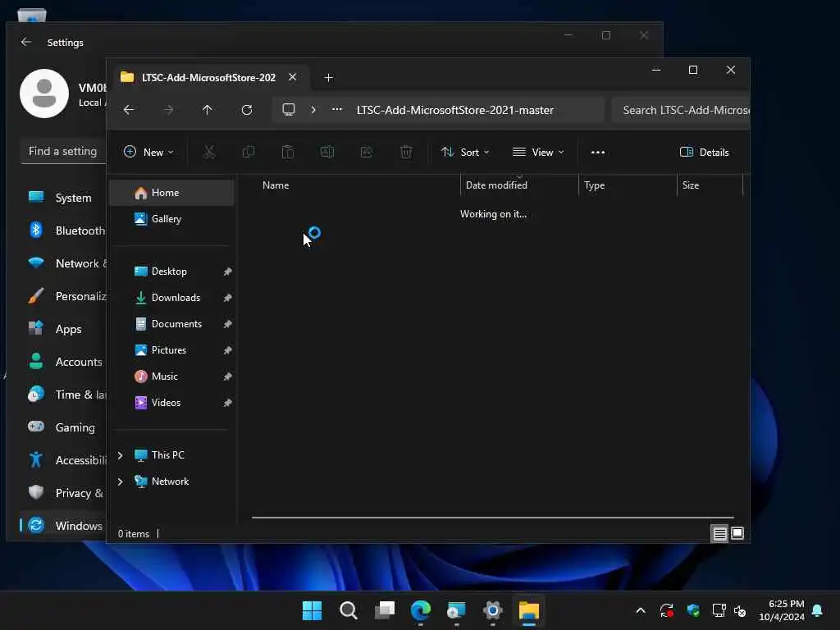The height and width of the screenshot is (630, 840).
Task: Open Task View from taskbar
Action: click(385, 610)
